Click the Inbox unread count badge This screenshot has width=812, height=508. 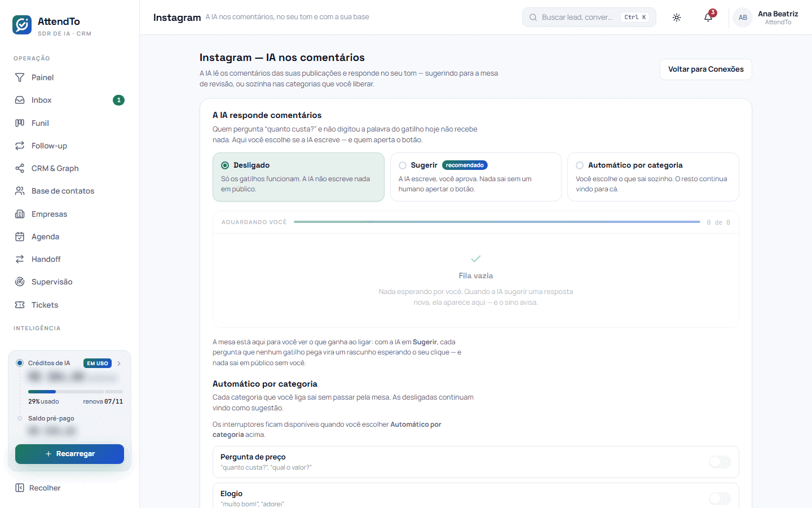click(118, 100)
